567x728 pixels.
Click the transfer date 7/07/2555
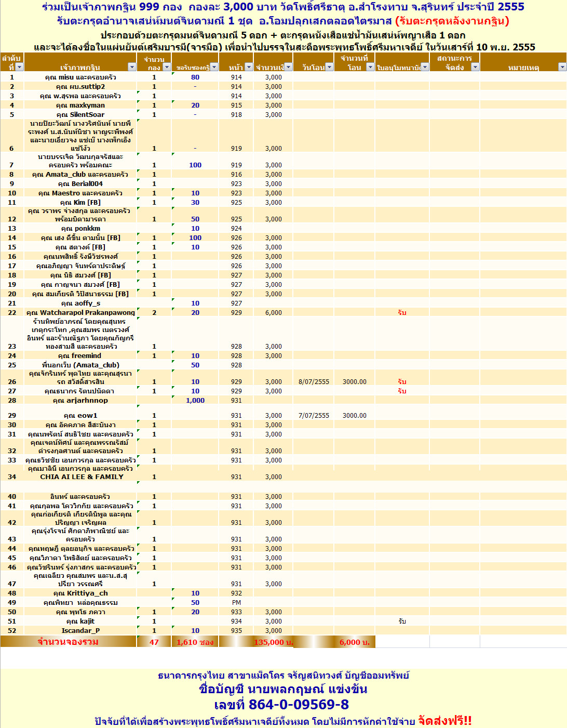tap(314, 416)
